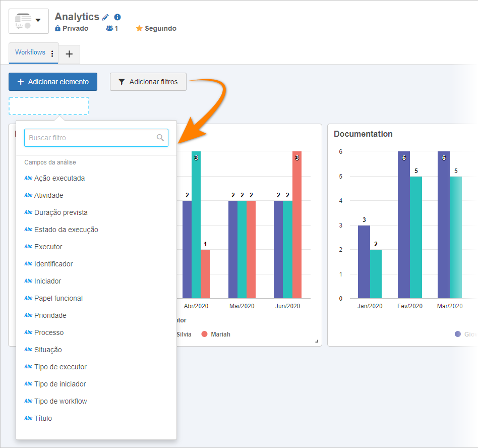The width and height of the screenshot is (478, 448).
Task: Pick Prioridade in the filter list
Action: pos(96,315)
